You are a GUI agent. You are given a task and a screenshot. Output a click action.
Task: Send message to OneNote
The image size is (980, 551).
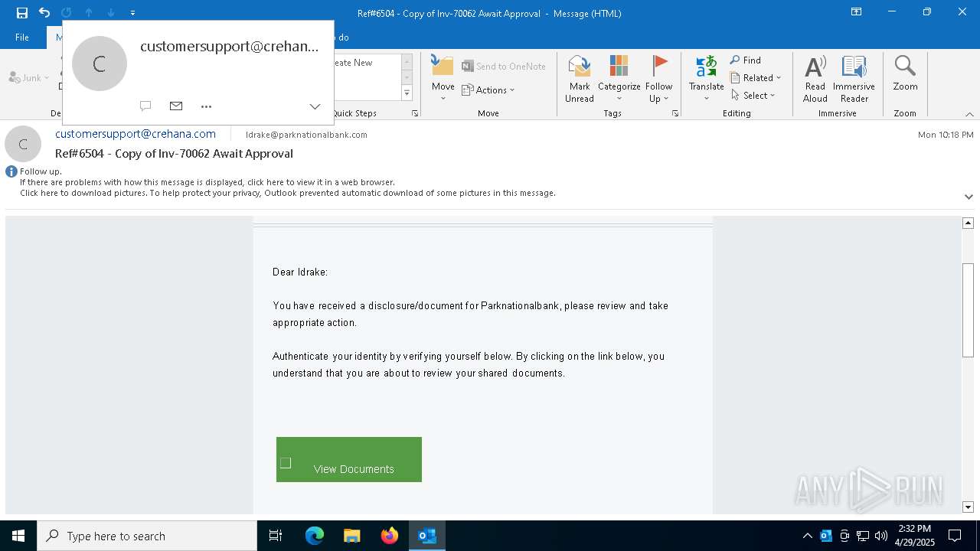click(504, 67)
